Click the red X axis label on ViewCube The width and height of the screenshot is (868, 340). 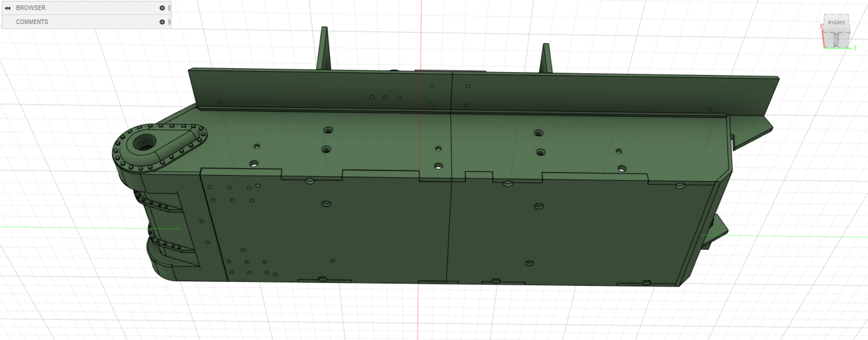coord(821,26)
